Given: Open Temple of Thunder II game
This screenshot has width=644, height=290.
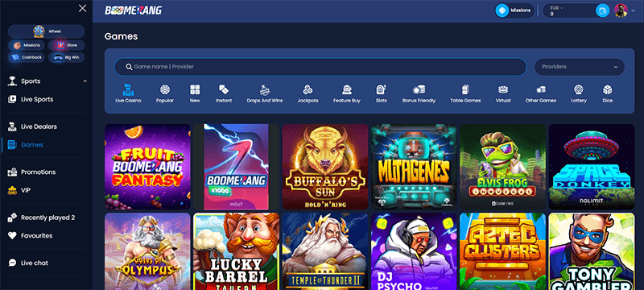Looking at the screenshot, I should tap(325, 251).
